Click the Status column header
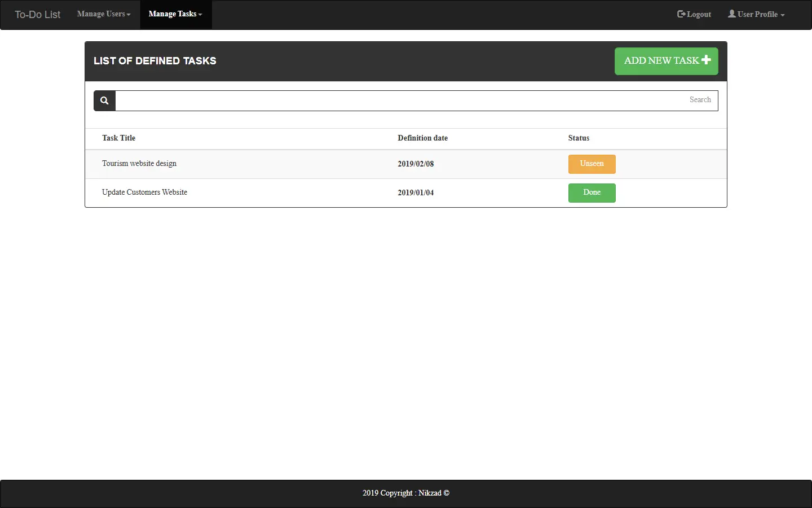 [579, 138]
